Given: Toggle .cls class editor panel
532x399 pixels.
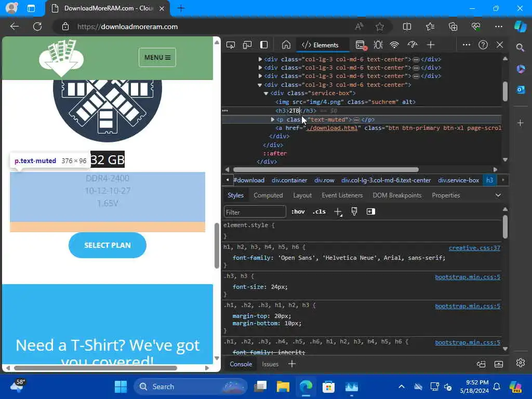Looking at the screenshot, I should pos(319,212).
